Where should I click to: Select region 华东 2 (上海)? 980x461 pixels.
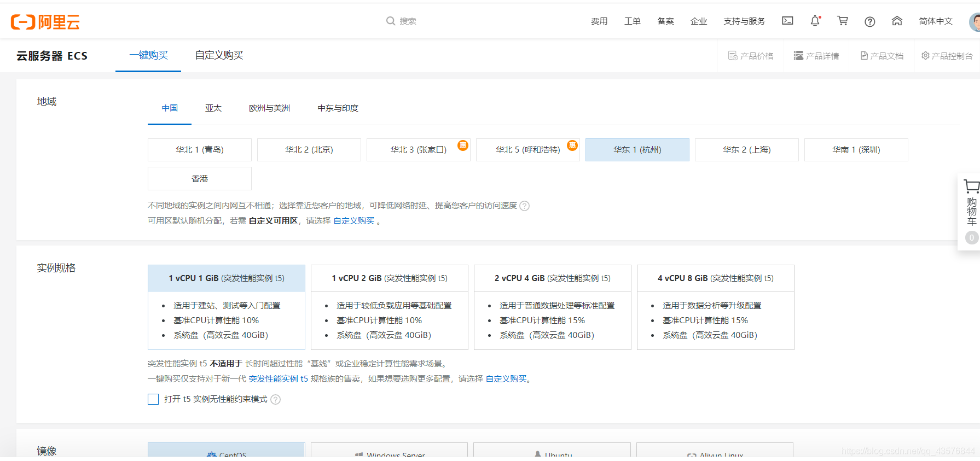click(x=747, y=150)
